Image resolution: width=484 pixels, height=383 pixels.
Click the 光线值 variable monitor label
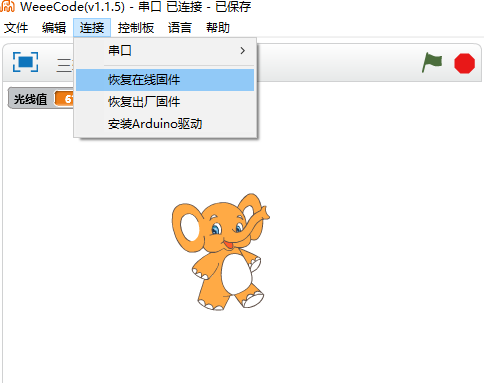30,99
